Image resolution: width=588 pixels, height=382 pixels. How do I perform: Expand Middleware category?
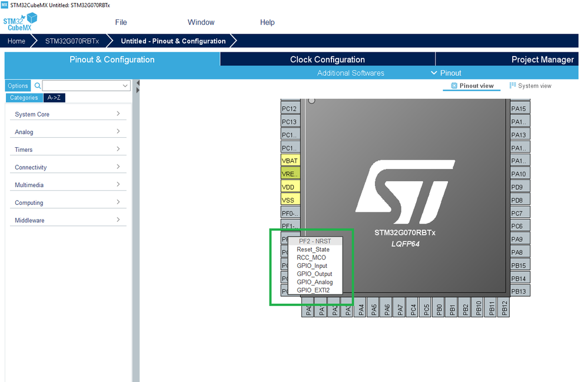tap(68, 220)
